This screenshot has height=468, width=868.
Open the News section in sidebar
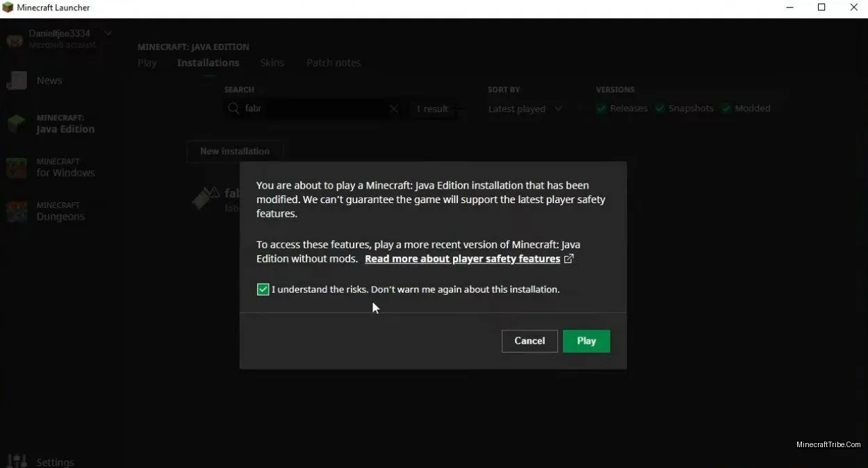pyautogui.click(x=49, y=81)
